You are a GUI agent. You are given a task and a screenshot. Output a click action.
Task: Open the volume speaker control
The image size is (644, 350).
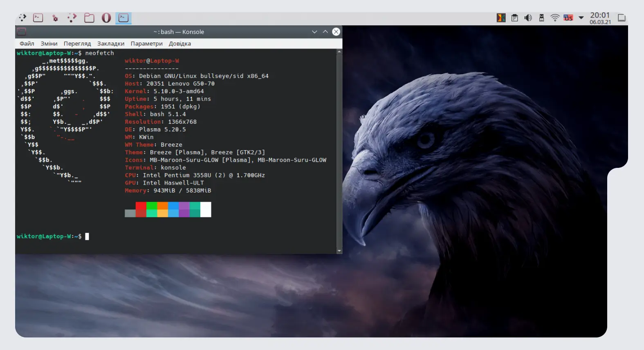click(x=528, y=18)
